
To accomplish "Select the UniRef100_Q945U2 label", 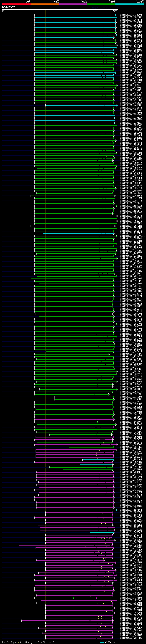I will 131,50.
